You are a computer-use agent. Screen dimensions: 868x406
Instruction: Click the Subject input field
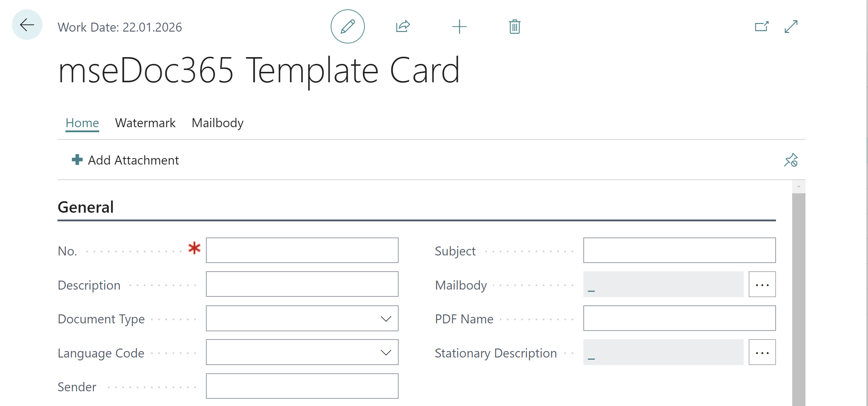tap(679, 250)
